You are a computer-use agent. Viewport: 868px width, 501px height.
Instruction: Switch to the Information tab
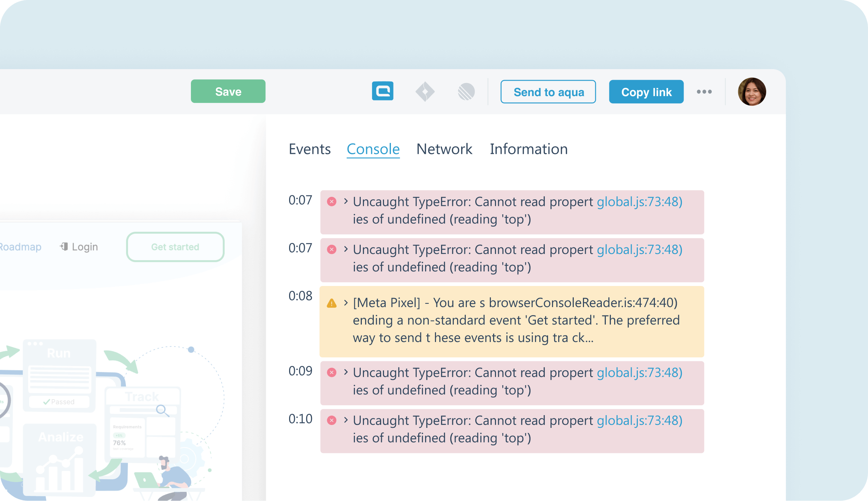tap(528, 149)
